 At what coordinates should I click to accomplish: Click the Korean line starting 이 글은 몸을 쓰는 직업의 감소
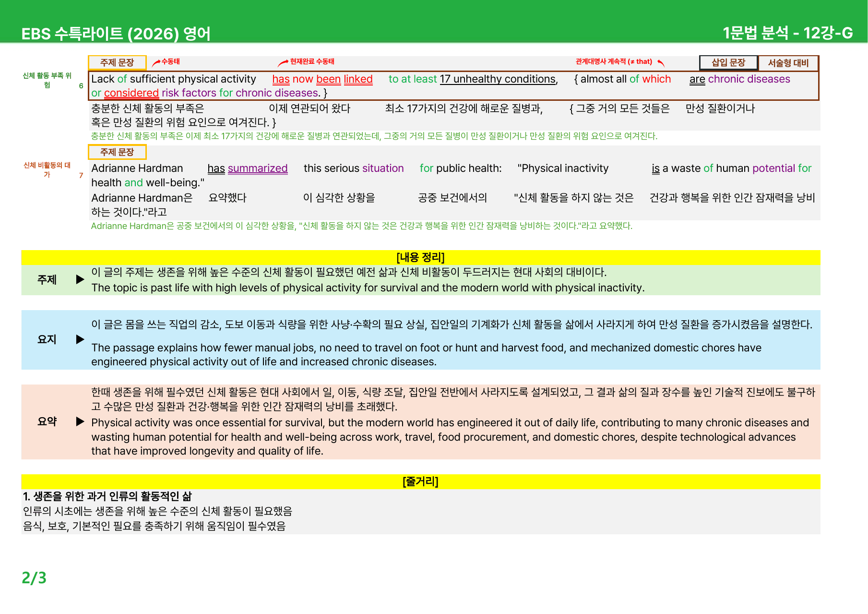[x=452, y=325]
